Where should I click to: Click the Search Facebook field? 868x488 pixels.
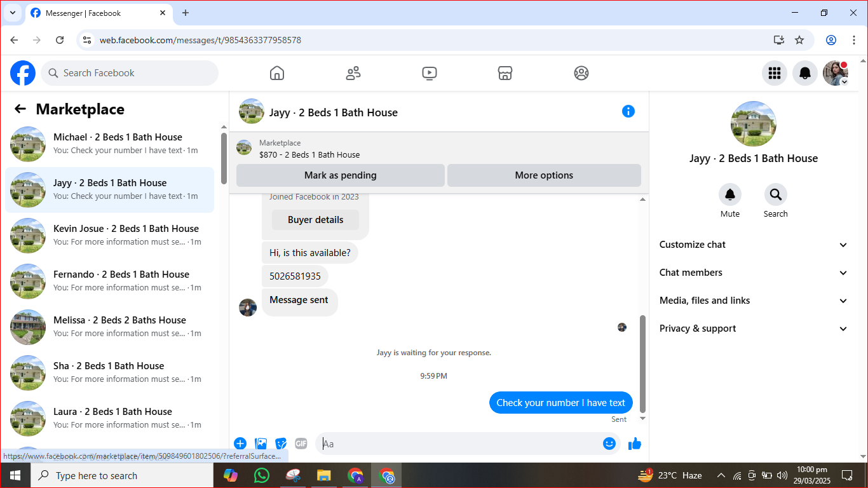tap(130, 73)
